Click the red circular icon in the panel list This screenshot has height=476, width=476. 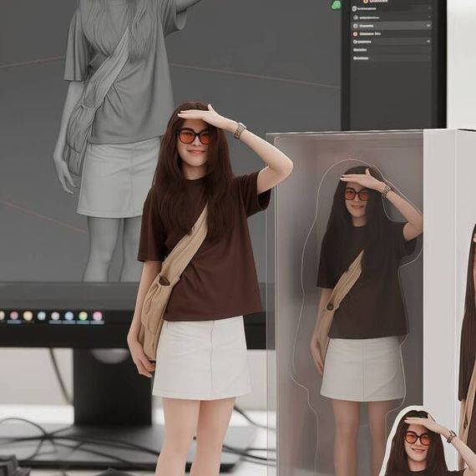pyautogui.click(x=356, y=34)
